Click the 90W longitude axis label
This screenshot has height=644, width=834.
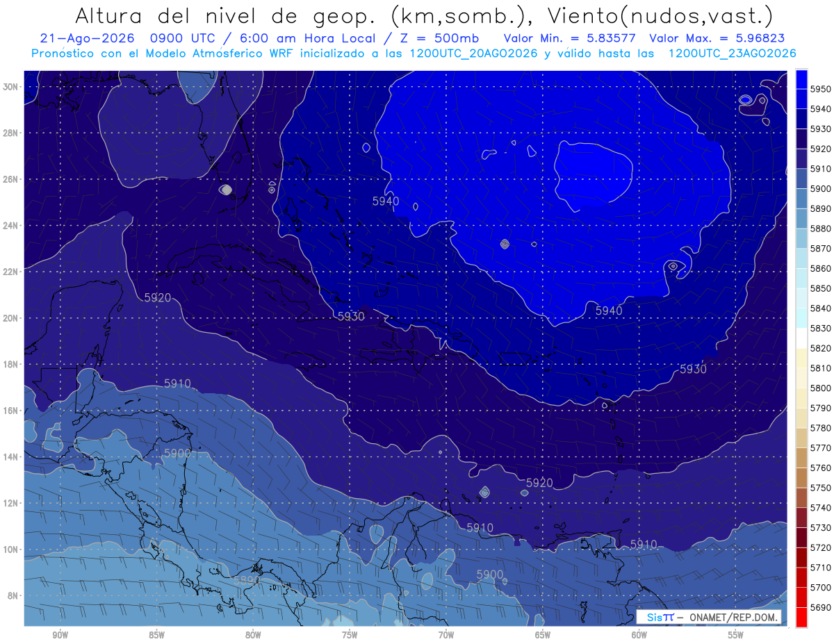[60, 636]
